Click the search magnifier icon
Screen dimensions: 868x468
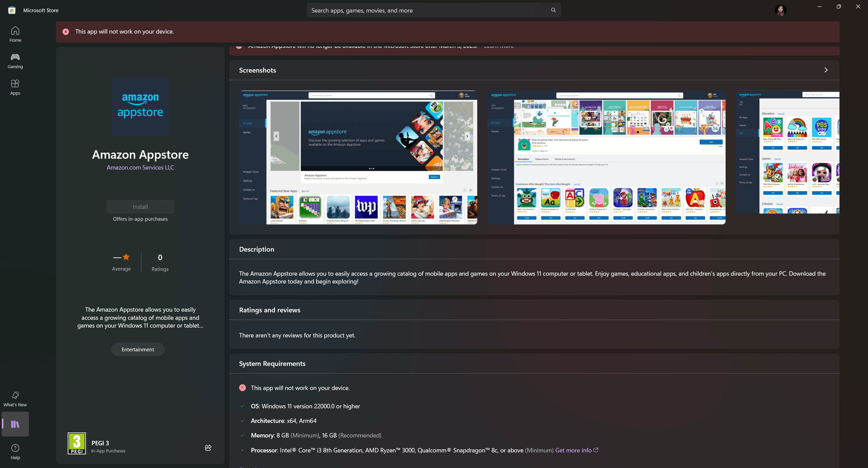[x=553, y=10]
